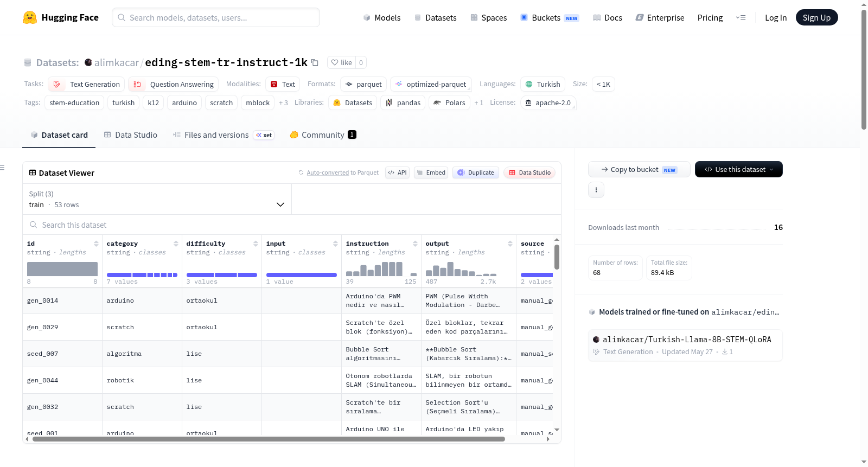Expand the Split train dropdown
Image resolution: width=868 pixels, height=467 pixels.
pos(157,199)
